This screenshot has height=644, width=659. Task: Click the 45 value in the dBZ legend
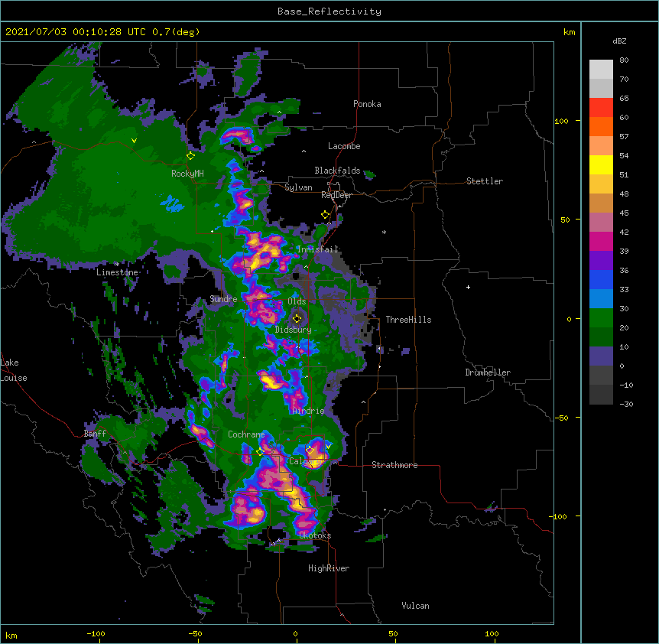(x=624, y=213)
